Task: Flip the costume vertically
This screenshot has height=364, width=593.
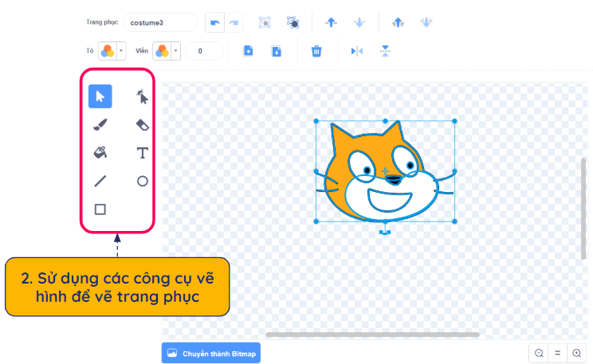Action: pos(385,51)
